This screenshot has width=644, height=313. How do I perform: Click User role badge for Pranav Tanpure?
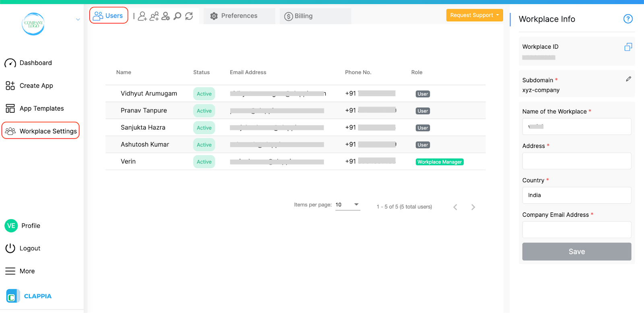[423, 111]
